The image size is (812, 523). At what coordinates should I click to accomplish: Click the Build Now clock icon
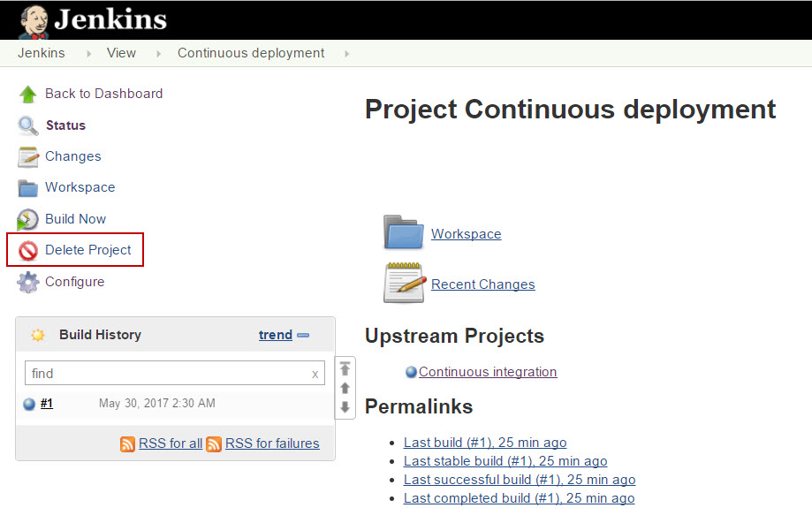coord(28,219)
